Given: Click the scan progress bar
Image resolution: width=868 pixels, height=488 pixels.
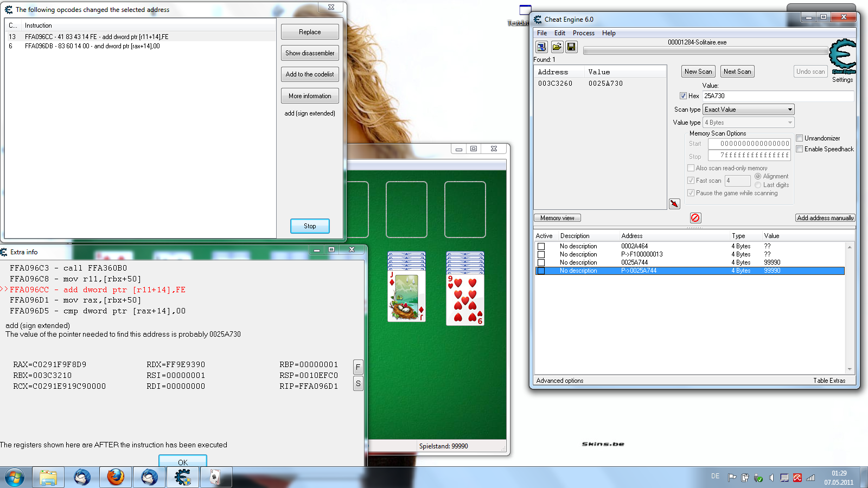Looking at the screenshot, I should coord(705,51).
